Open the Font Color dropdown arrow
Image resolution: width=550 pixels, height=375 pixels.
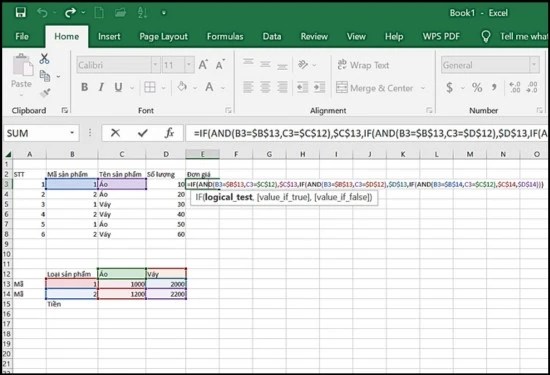coord(223,88)
